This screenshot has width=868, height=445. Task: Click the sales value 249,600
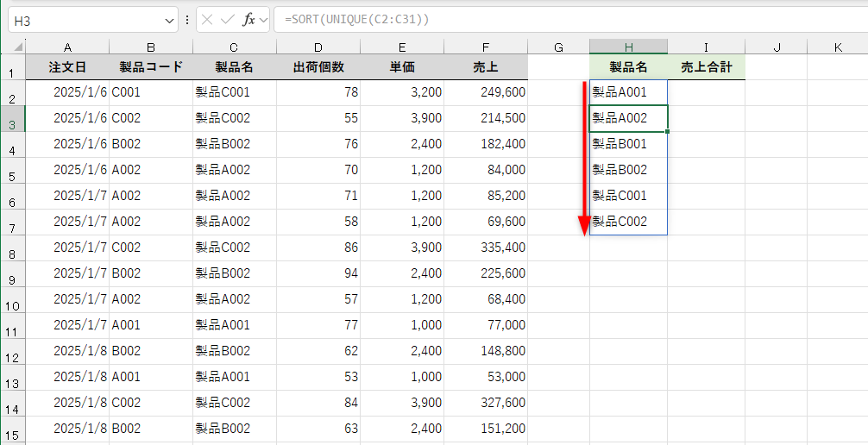(486, 92)
